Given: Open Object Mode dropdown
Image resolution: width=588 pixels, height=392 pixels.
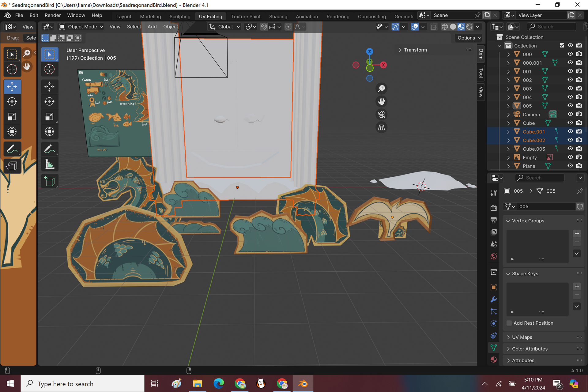Looking at the screenshot, I should point(81,27).
